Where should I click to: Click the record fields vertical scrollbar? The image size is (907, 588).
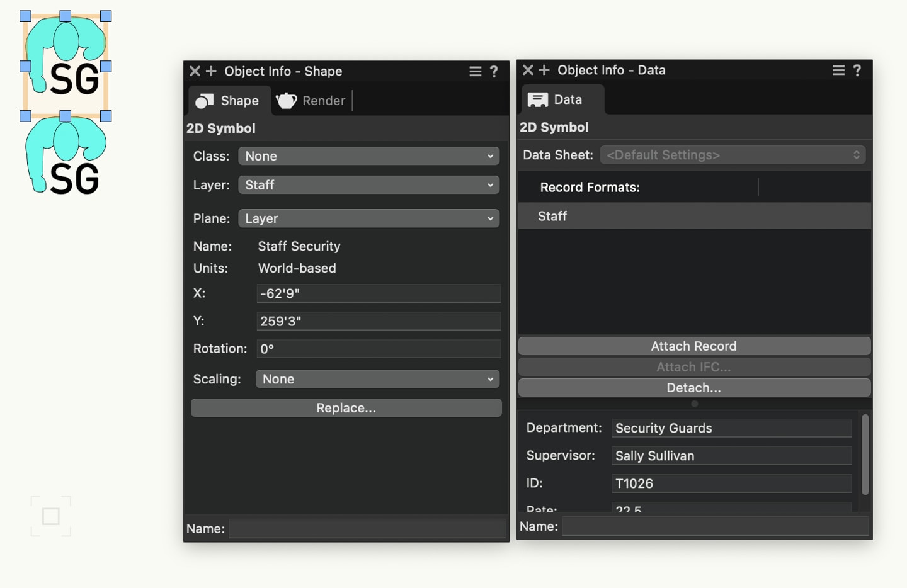(865, 454)
